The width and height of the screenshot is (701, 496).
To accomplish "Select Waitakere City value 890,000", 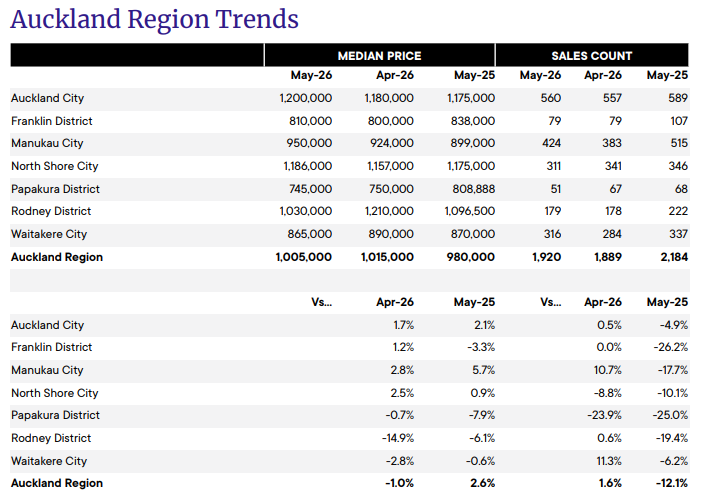I will pyautogui.click(x=391, y=234).
